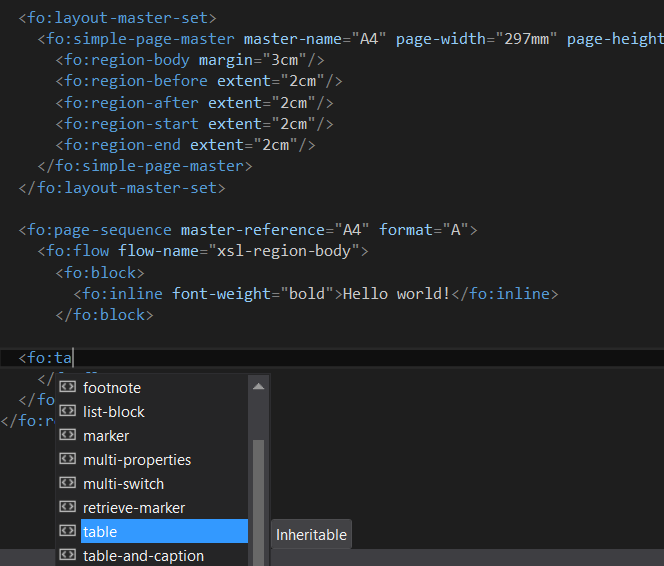Screen dimensions: 664x566
Task: Click the completion list scroll-up arrow
Action: pos(259,387)
